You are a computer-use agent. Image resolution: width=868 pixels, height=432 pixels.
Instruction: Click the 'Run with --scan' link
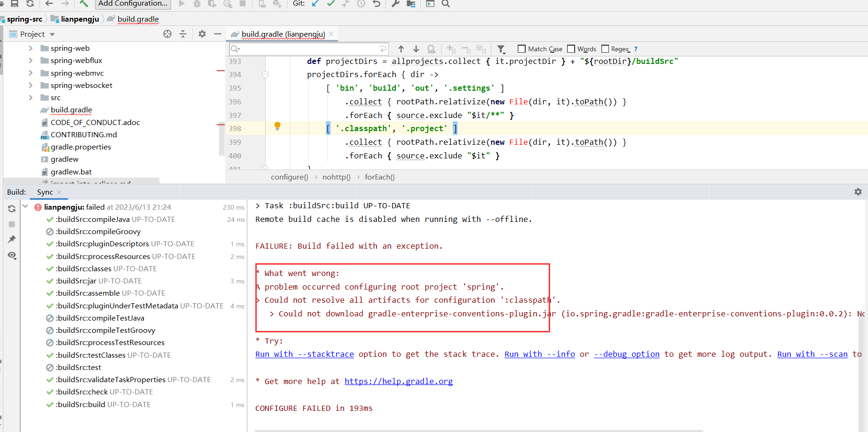(x=813, y=354)
